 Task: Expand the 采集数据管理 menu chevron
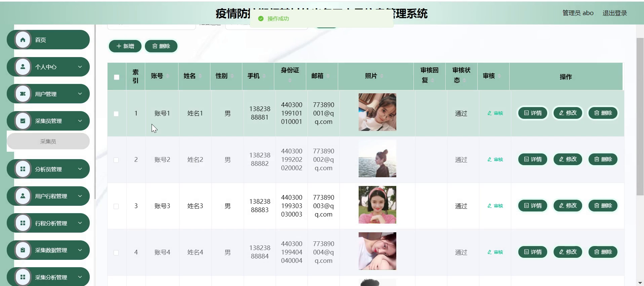[x=80, y=250]
